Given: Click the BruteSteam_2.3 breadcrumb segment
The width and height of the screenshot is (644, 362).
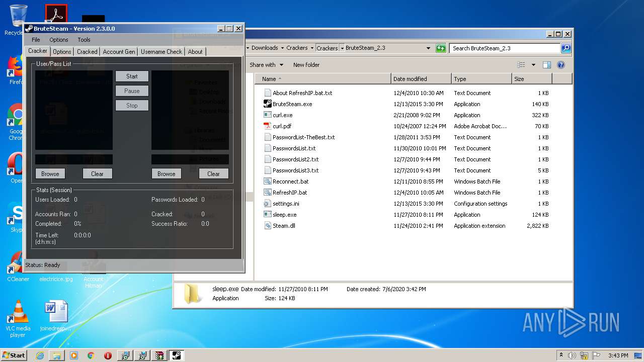Looking at the screenshot, I should (x=365, y=48).
